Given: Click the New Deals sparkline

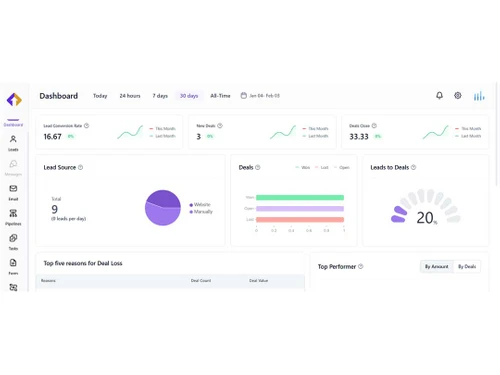Looking at the screenshot, I should 283,132.
